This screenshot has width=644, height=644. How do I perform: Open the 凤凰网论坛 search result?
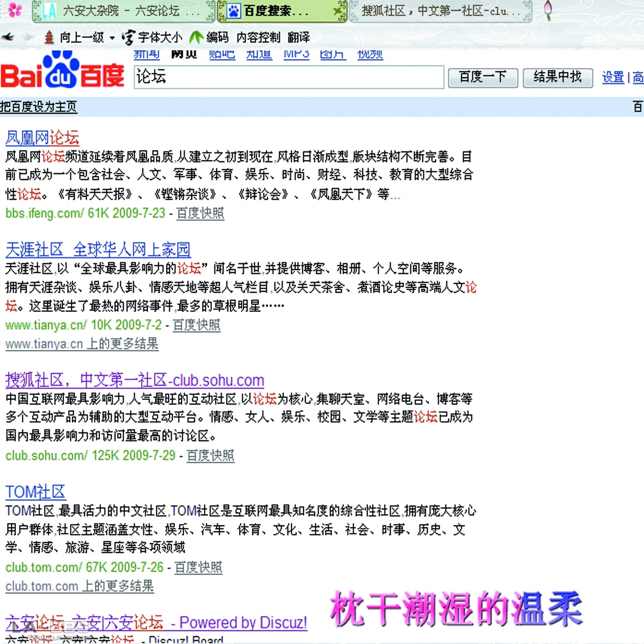click(x=42, y=137)
